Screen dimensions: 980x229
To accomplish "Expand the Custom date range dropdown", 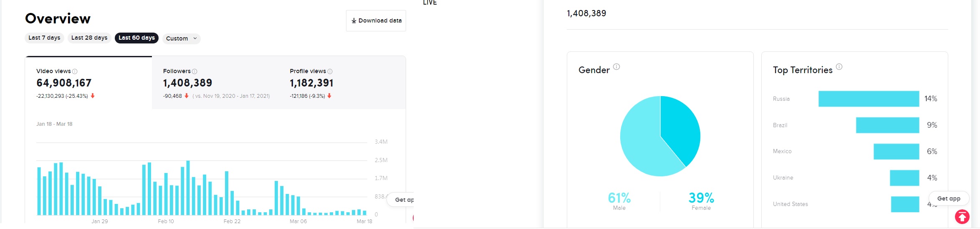I will click(182, 38).
